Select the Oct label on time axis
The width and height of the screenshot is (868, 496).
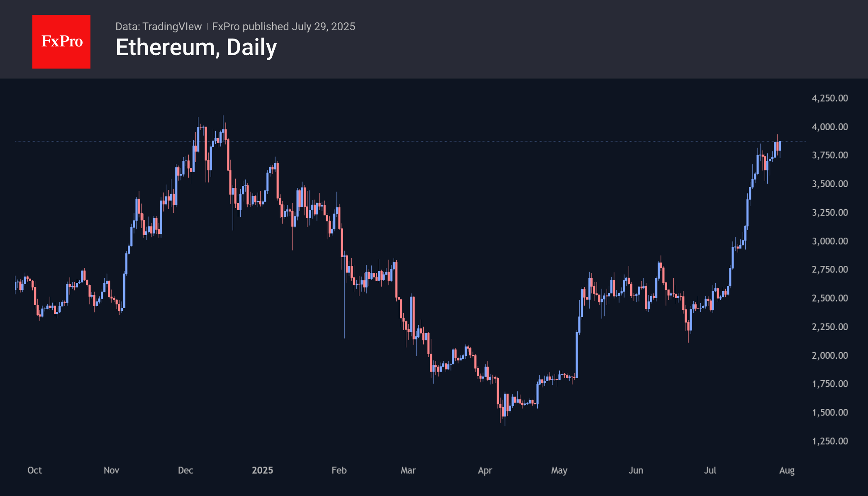[x=34, y=470]
